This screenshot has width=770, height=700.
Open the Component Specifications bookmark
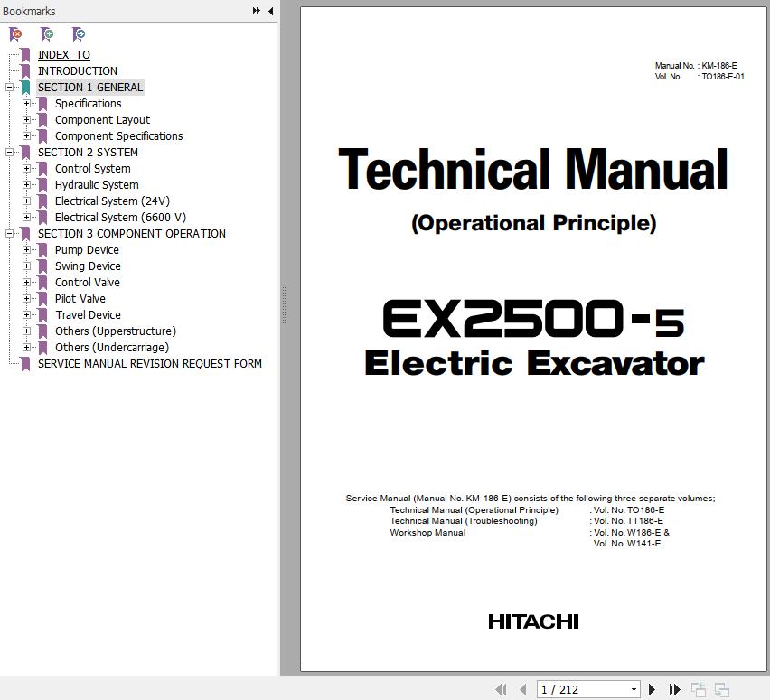coord(118,136)
